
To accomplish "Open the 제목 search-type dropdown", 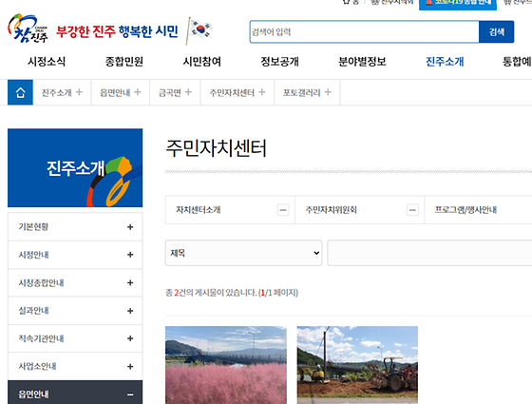I will [243, 253].
